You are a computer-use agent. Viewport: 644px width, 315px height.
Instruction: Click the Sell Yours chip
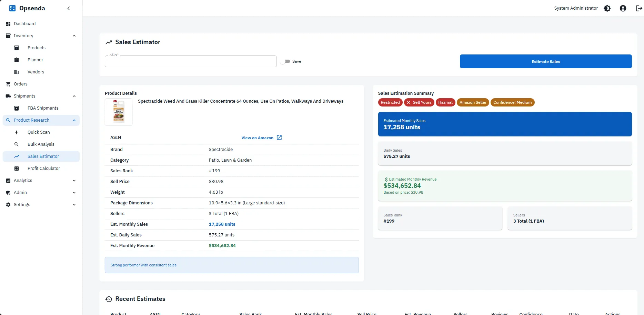pyautogui.click(x=419, y=102)
